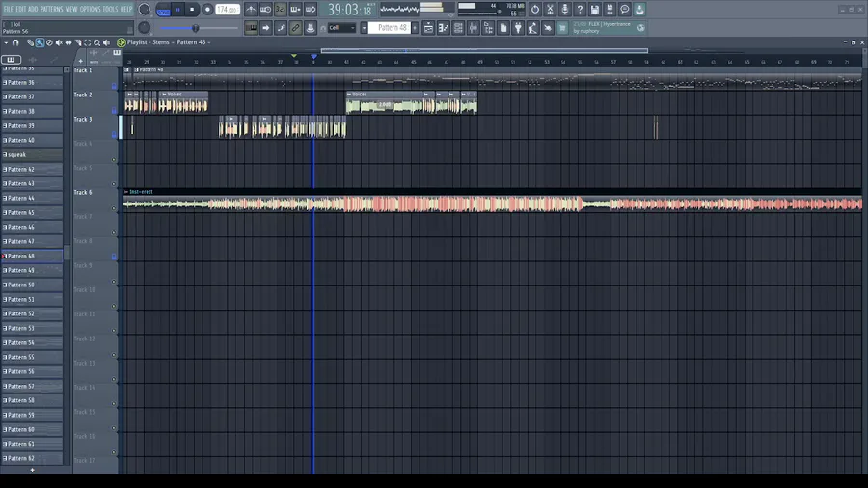Toggle link/multilink to controllers icon
The height and width of the screenshot is (488, 868).
296,28
